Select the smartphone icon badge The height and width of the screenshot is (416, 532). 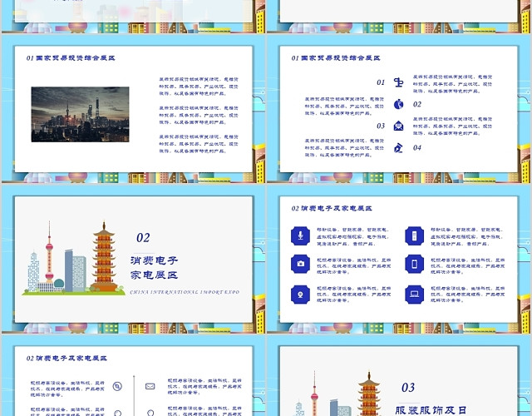pyautogui.click(x=414, y=264)
